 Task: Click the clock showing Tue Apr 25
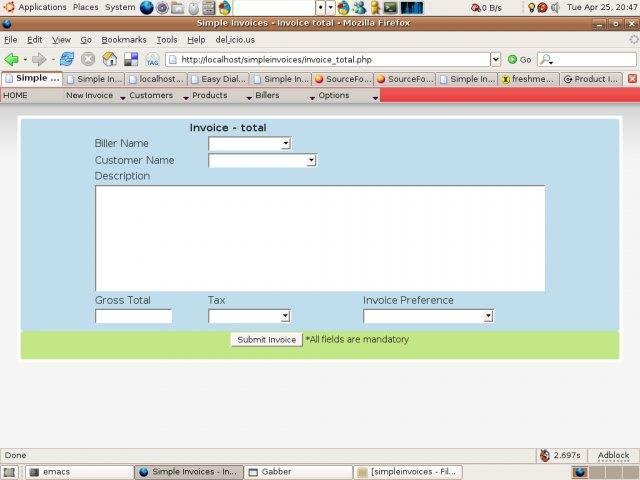602,7
